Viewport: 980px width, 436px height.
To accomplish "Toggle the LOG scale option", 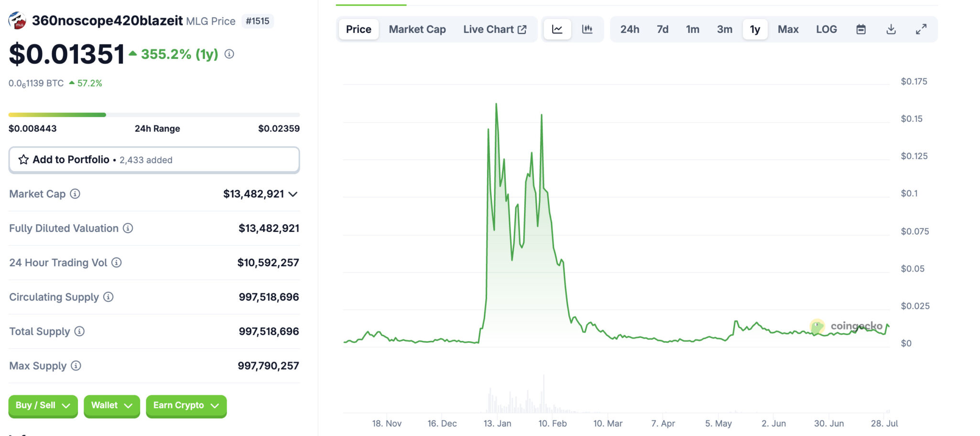I will tap(826, 29).
